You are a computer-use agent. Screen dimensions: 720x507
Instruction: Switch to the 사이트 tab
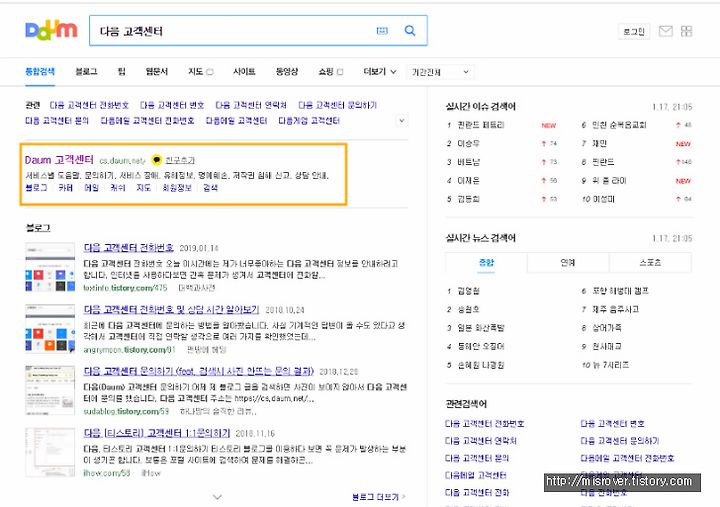pos(244,72)
